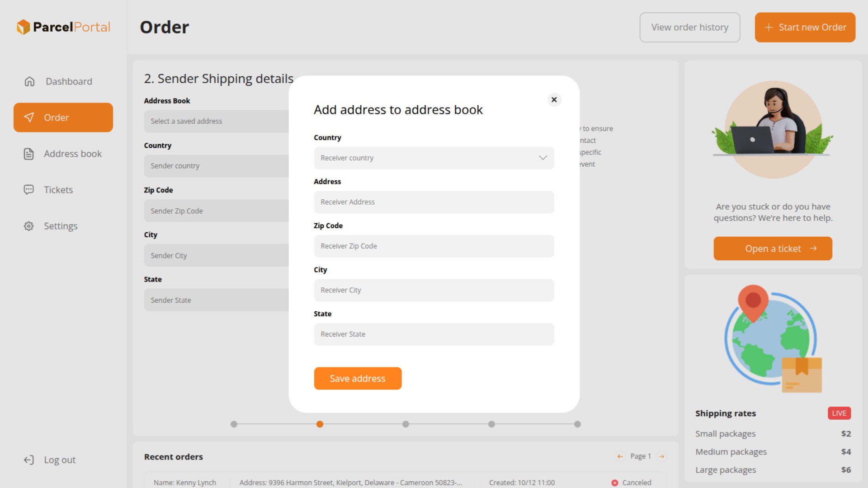The height and width of the screenshot is (488, 868).
Task: Close the Add address modal
Action: [x=554, y=99]
